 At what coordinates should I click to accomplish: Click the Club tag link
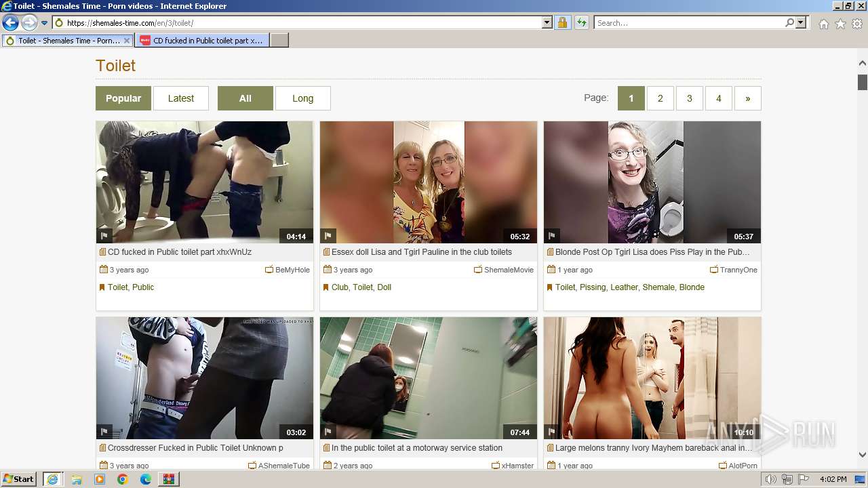click(340, 287)
